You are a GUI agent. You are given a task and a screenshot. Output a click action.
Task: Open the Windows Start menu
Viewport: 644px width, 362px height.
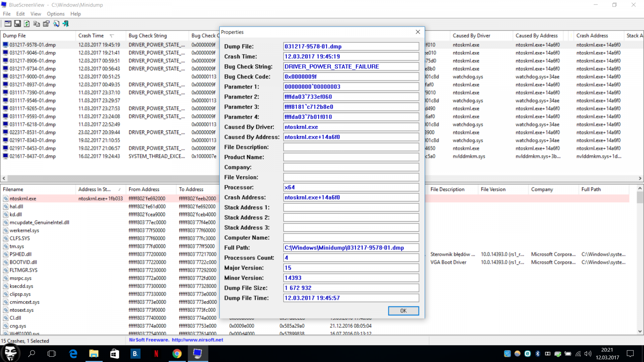tap(10, 354)
